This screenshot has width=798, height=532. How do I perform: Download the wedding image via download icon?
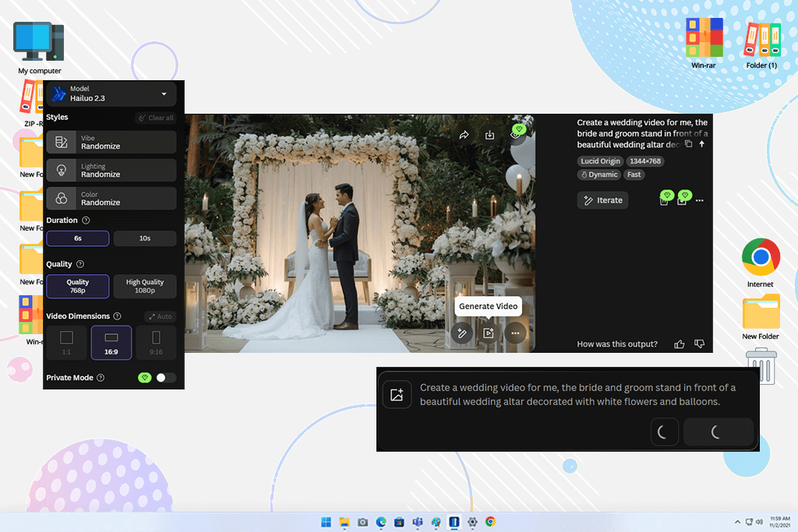tap(489, 136)
